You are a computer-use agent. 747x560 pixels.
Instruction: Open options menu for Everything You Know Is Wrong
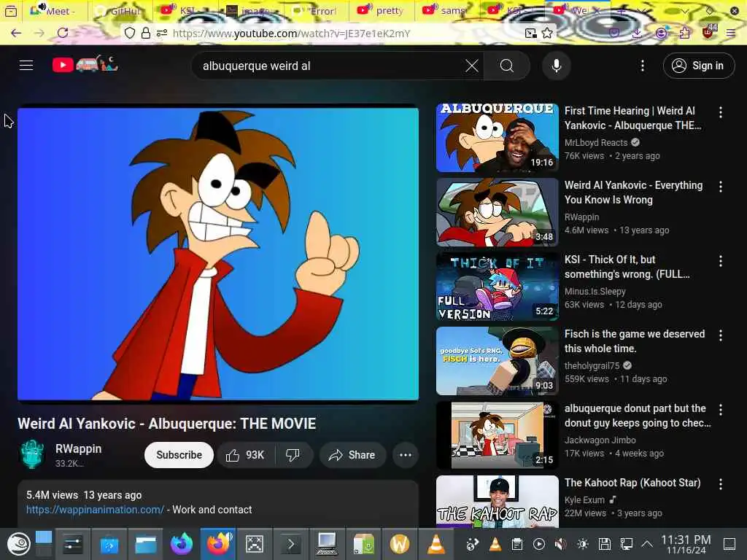click(720, 187)
